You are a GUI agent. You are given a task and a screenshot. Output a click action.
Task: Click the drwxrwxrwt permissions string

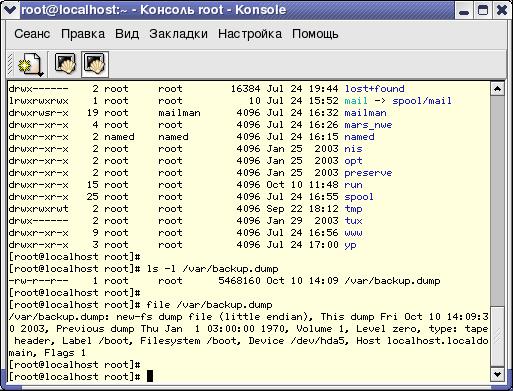38,209
